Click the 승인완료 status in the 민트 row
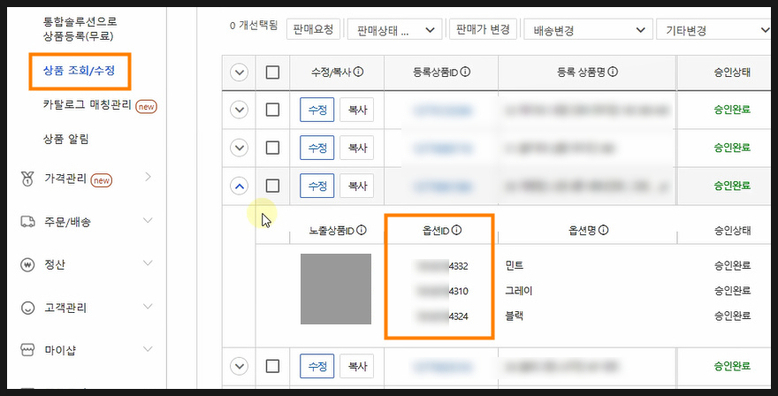This screenshot has width=778, height=396. click(732, 265)
